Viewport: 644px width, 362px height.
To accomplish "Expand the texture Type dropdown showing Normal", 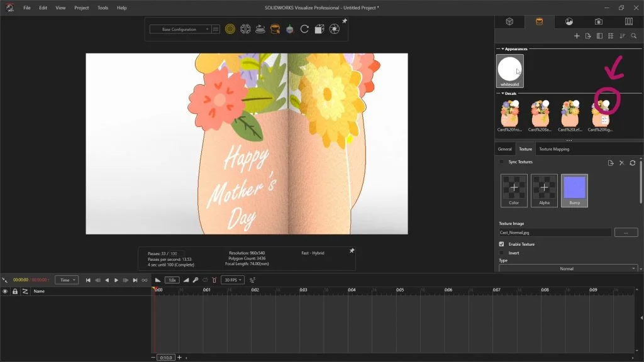I will click(569, 268).
